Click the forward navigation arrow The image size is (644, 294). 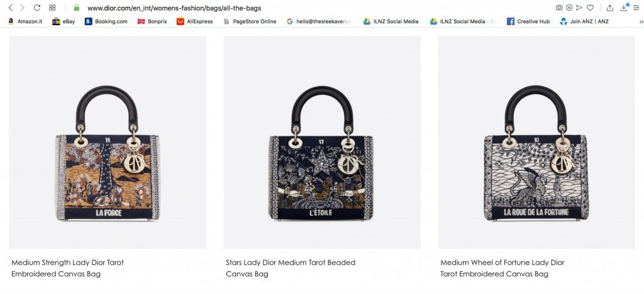(x=23, y=8)
